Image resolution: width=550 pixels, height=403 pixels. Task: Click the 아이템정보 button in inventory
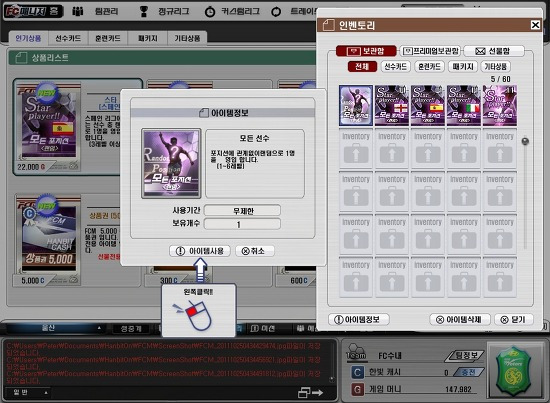[358, 320]
